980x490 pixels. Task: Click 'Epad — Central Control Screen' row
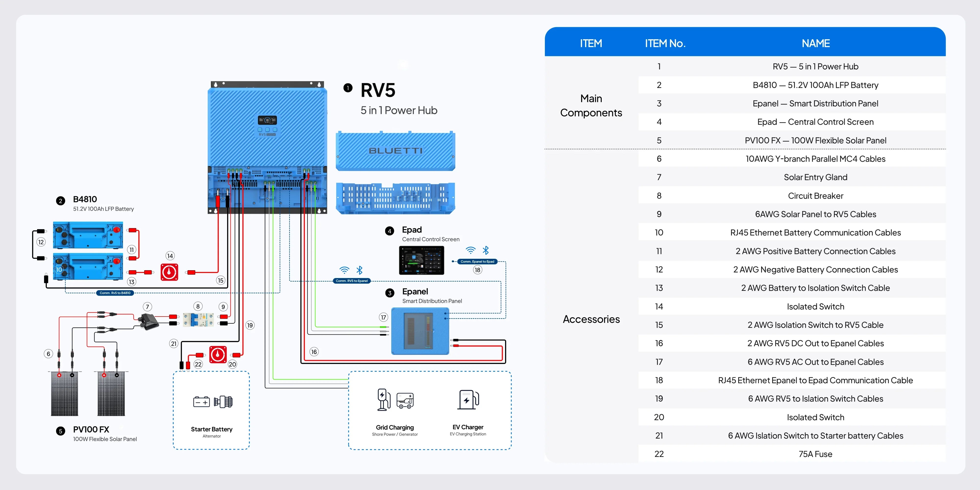point(792,122)
